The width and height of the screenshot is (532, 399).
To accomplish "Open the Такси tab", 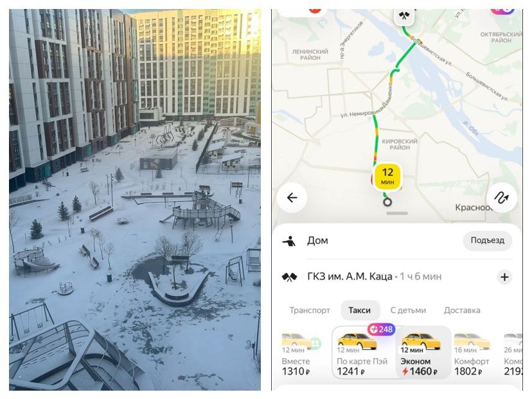I will click(x=360, y=310).
